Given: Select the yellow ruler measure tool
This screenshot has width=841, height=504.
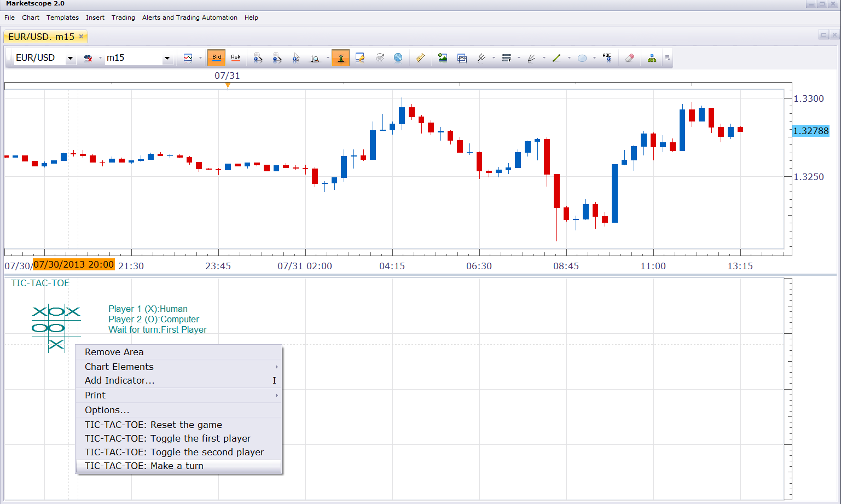Looking at the screenshot, I should pos(420,57).
